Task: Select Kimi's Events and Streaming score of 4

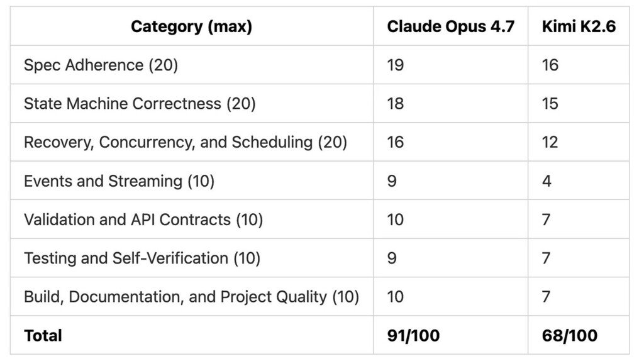Action: pos(547,181)
